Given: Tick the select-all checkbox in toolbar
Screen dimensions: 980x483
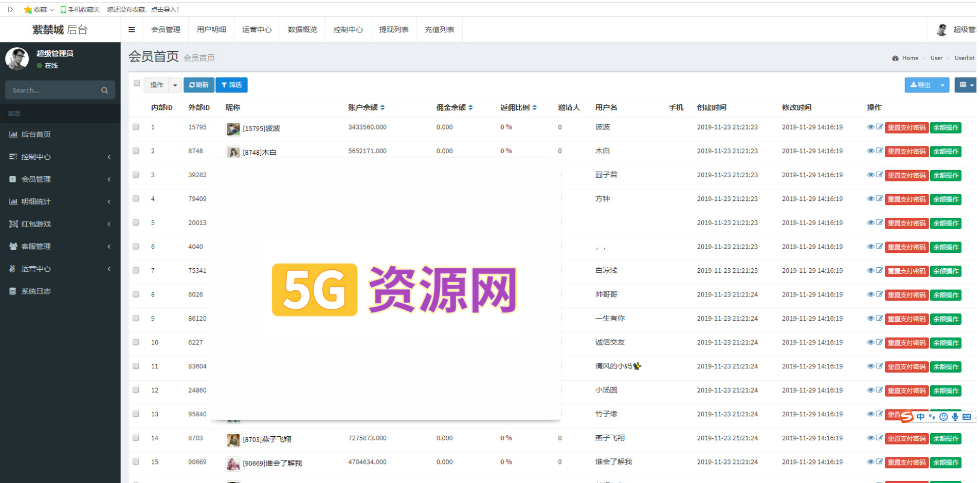Looking at the screenshot, I should [137, 83].
